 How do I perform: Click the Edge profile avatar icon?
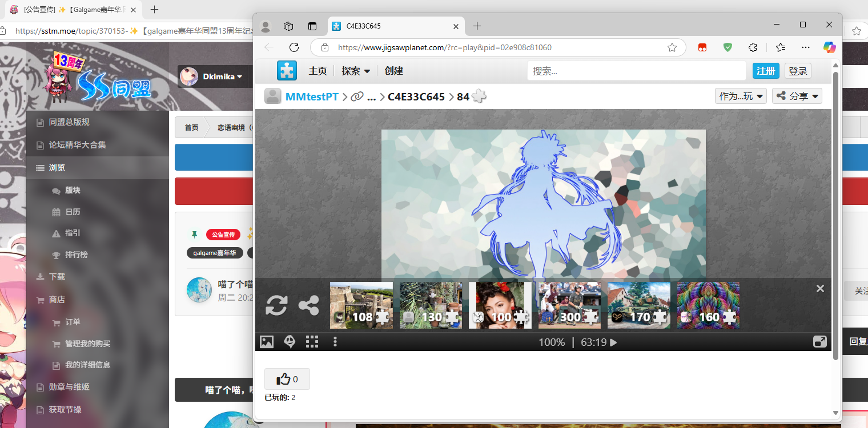(x=266, y=26)
